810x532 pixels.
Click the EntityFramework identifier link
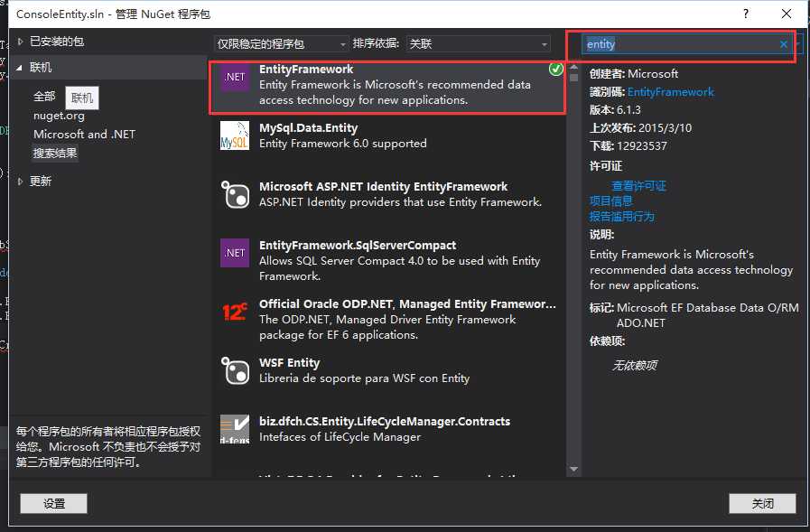click(x=671, y=92)
